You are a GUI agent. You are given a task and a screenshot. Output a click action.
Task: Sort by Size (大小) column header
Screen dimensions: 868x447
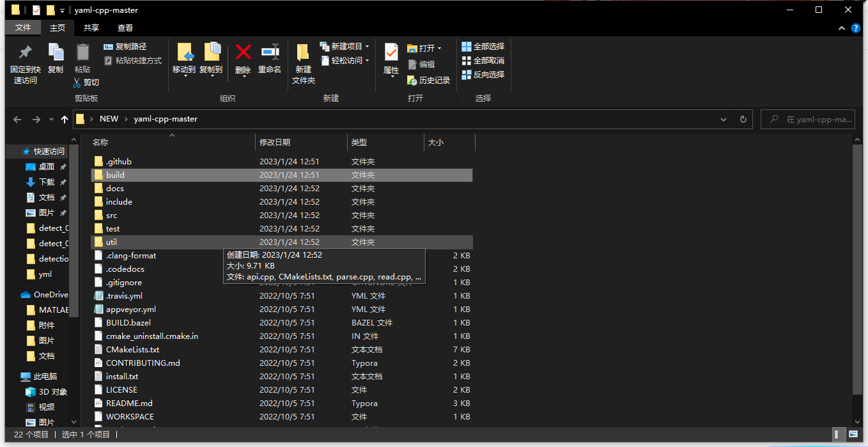click(449, 142)
